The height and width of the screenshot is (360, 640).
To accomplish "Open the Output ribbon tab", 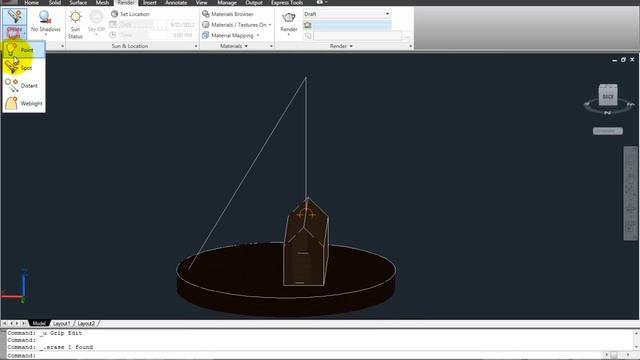I will pos(254,2).
